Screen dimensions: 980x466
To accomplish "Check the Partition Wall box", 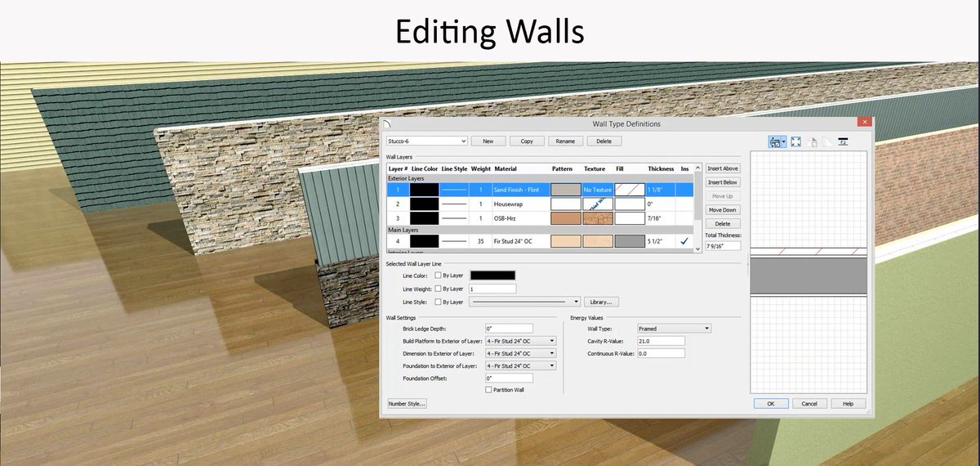I will 488,390.
